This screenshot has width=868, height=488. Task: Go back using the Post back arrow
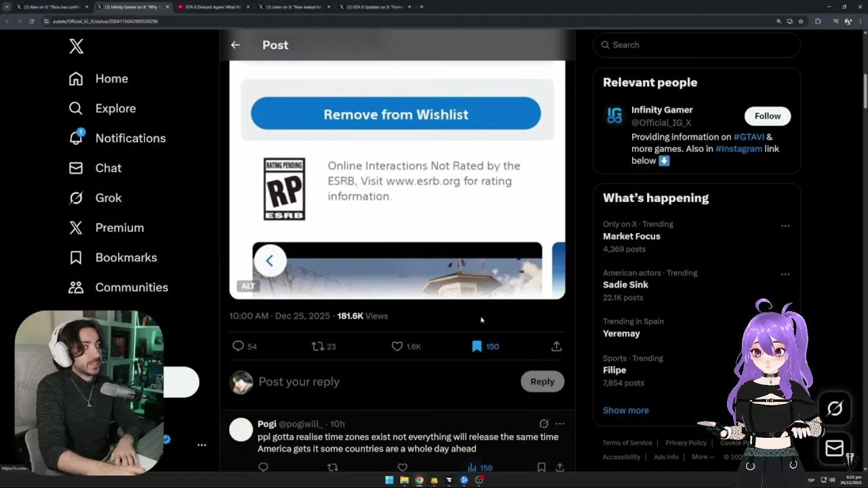[235, 45]
